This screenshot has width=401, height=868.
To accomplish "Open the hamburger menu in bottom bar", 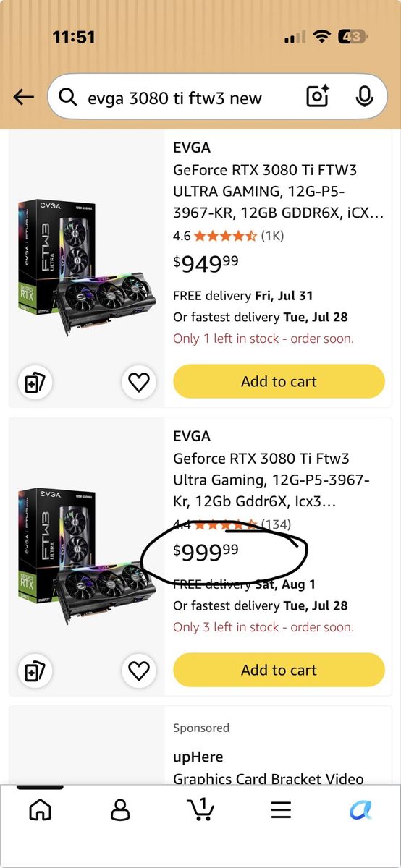I will click(281, 809).
